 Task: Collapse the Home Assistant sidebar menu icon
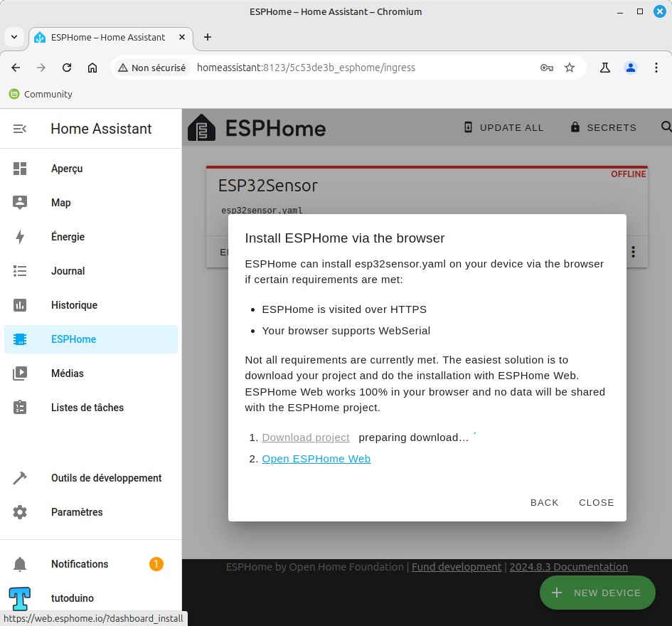(x=20, y=129)
